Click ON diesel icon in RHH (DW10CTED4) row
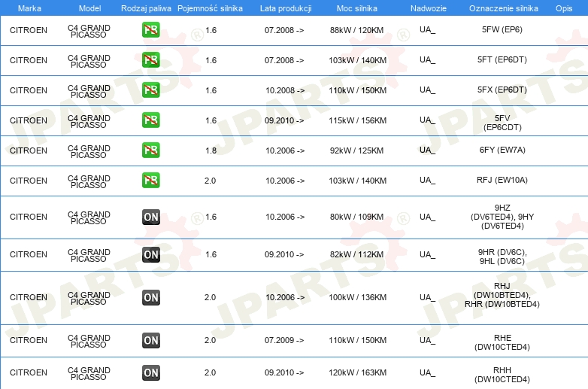Screen dimensions: 588x389 (151, 372)
